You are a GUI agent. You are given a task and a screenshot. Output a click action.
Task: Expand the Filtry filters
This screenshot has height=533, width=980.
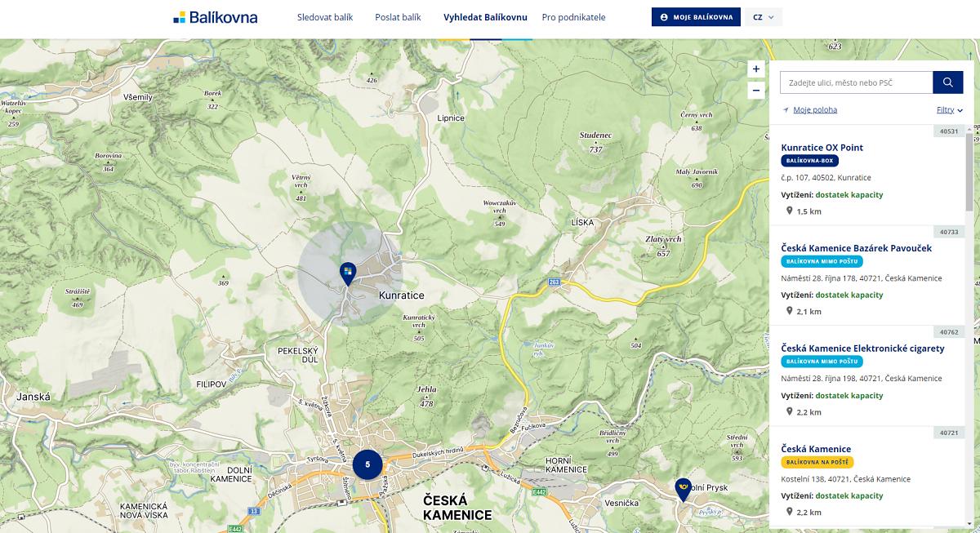click(950, 110)
